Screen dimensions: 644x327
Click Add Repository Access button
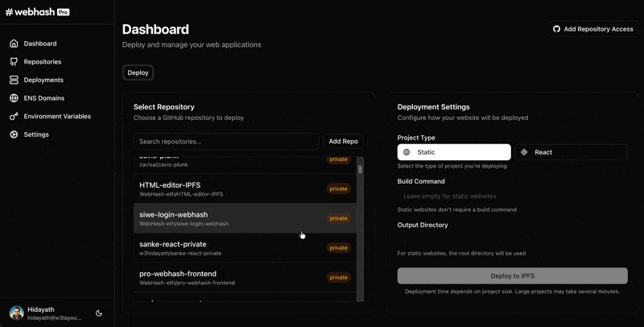pyautogui.click(x=593, y=29)
